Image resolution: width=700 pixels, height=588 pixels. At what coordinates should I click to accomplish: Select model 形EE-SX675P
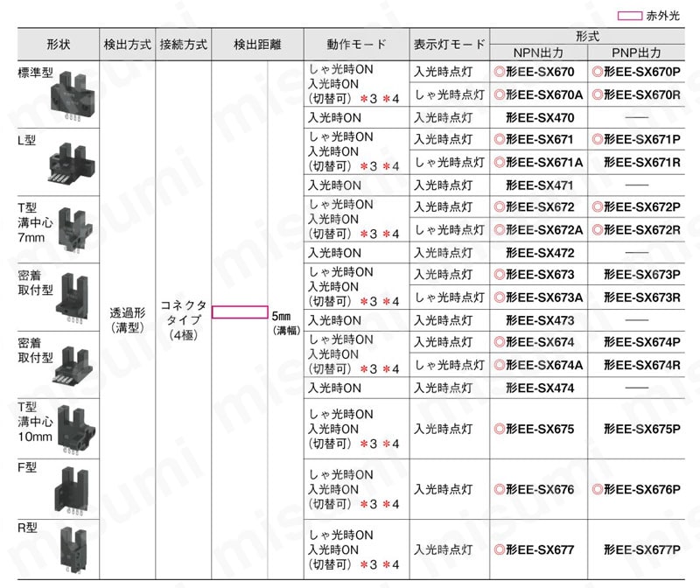642,429
